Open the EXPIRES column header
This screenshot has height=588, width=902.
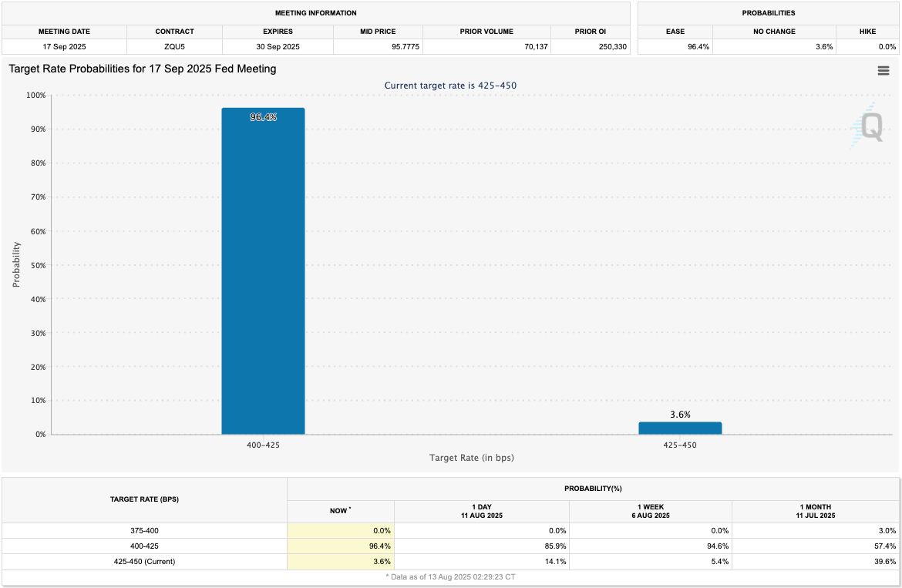[x=278, y=32]
